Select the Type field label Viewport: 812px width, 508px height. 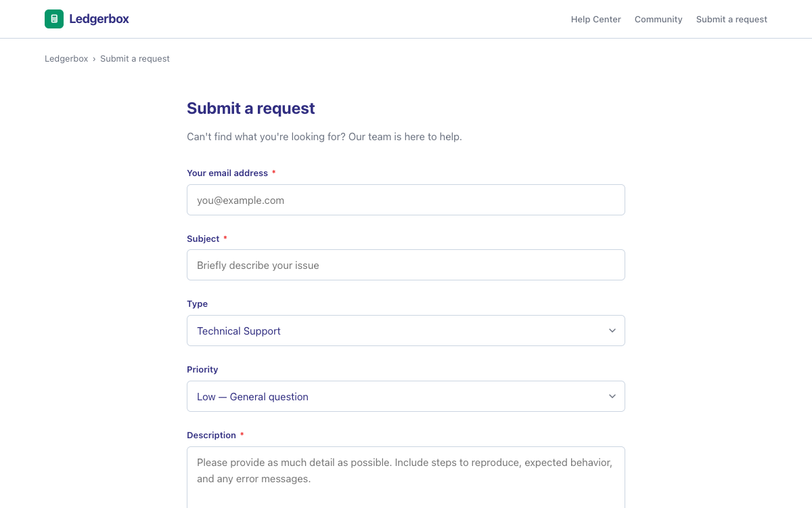click(197, 304)
